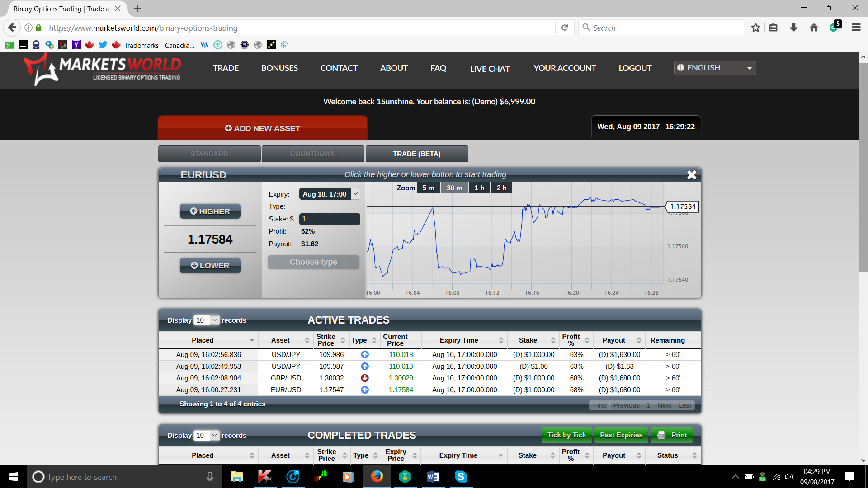This screenshot has width=868, height=488.
Task: Open File Explorer from taskbar
Action: coord(236,477)
